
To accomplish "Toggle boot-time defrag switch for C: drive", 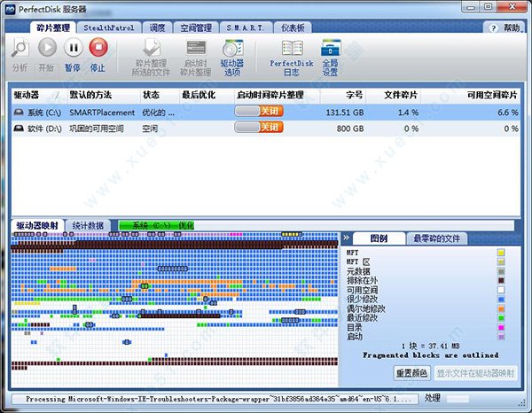I will coord(259,111).
